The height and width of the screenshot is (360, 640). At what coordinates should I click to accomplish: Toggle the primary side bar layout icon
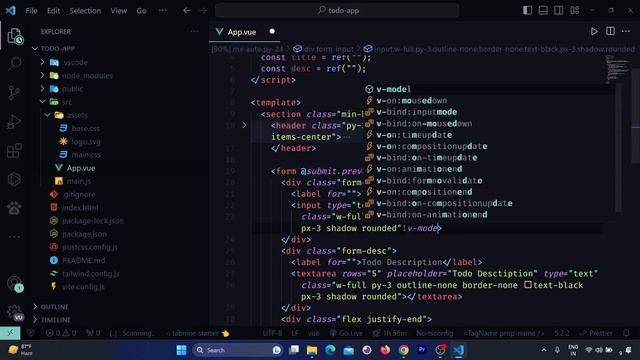tap(527, 10)
